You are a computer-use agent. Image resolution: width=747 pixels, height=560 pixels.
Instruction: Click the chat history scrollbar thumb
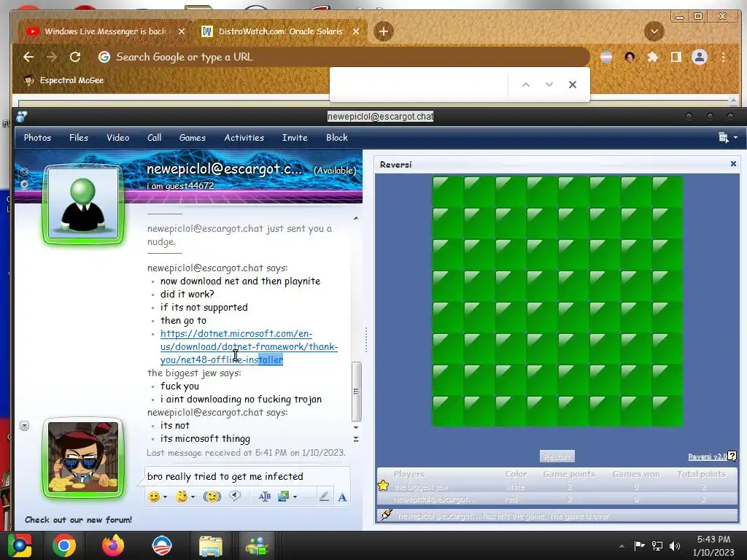tap(356, 392)
